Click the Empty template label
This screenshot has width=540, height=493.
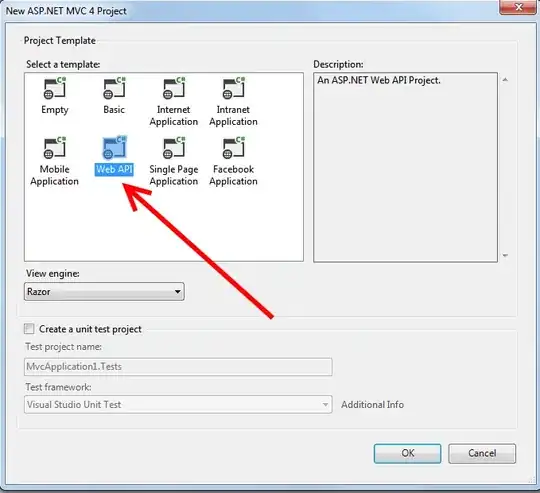pos(55,110)
